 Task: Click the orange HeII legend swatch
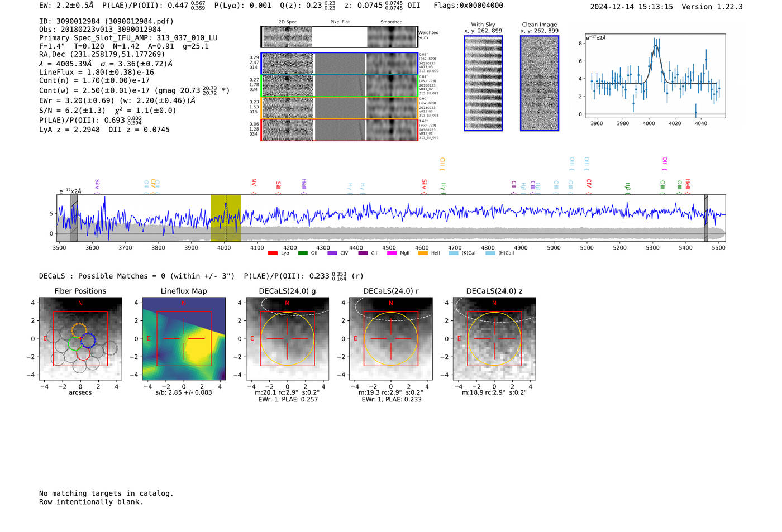pos(423,253)
